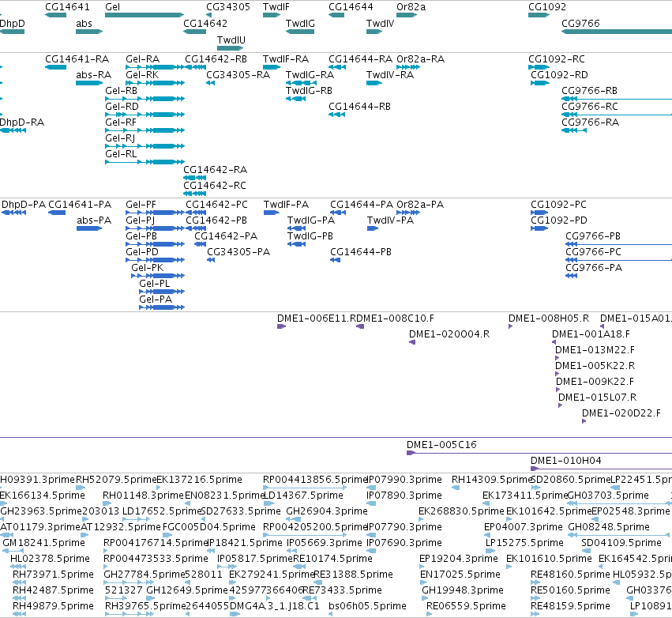Viewport: 672px width, 618px height.
Task: Click transcript label 'CG1092-RD'
Action: pyautogui.click(x=559, y=75)
